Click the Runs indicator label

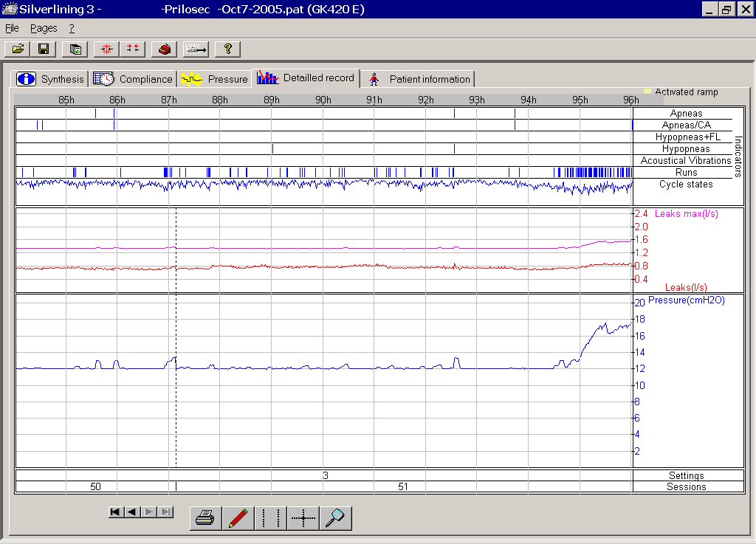click(x=686, y=173)
